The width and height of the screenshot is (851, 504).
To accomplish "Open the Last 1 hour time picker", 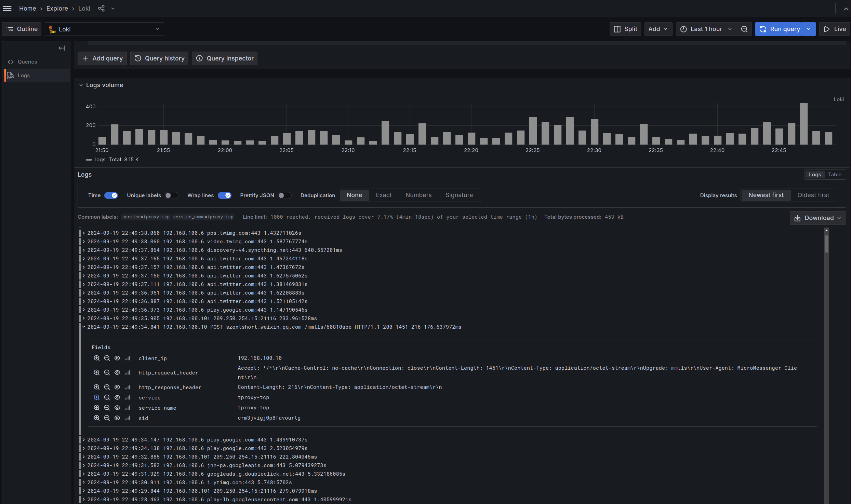I will point(706,29).
